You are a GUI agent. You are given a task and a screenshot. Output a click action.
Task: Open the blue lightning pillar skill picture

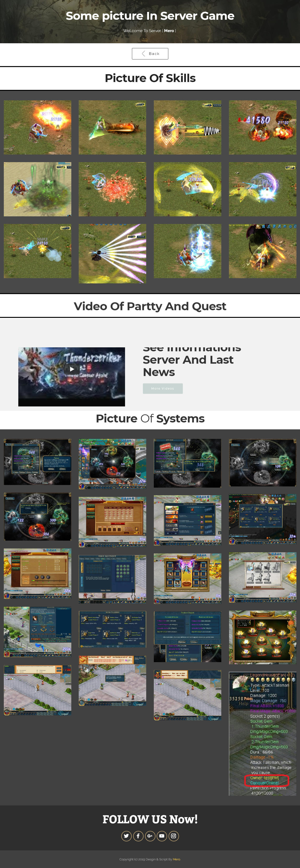(187, 251)
